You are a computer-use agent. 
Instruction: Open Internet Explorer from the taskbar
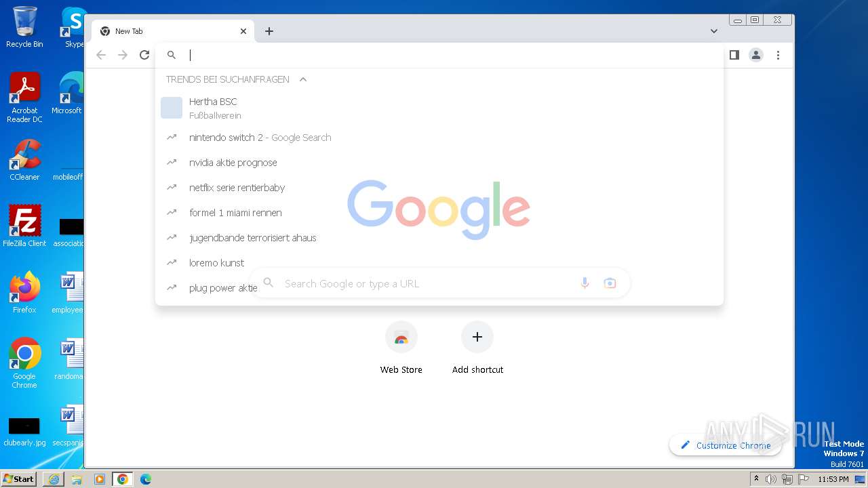[54, 479]
